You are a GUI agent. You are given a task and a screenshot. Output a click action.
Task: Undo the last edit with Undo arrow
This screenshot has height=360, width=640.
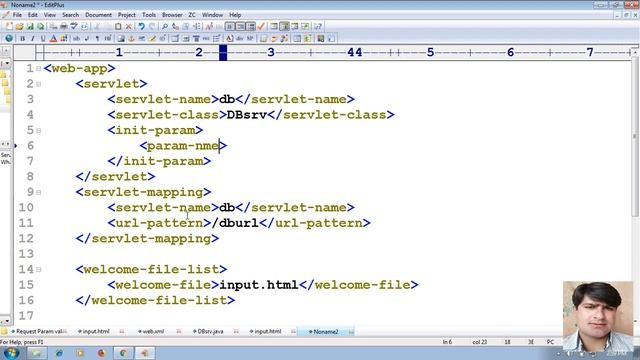click(x=141, y=27)
